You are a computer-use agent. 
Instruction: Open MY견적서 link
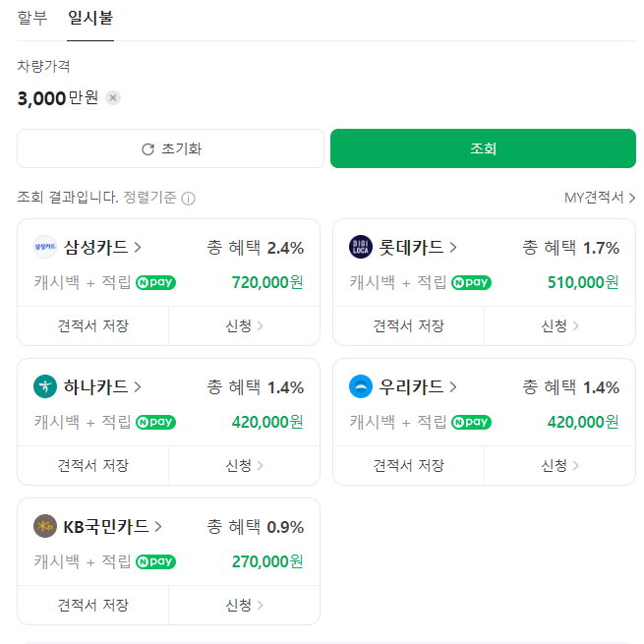point(600,198)
